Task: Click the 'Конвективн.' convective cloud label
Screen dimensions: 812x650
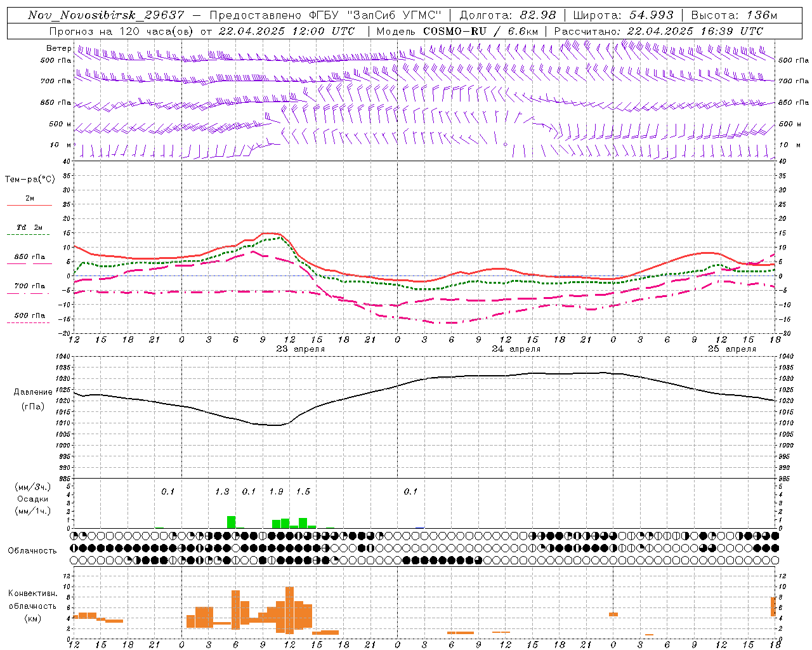Action: coord(32,594)
